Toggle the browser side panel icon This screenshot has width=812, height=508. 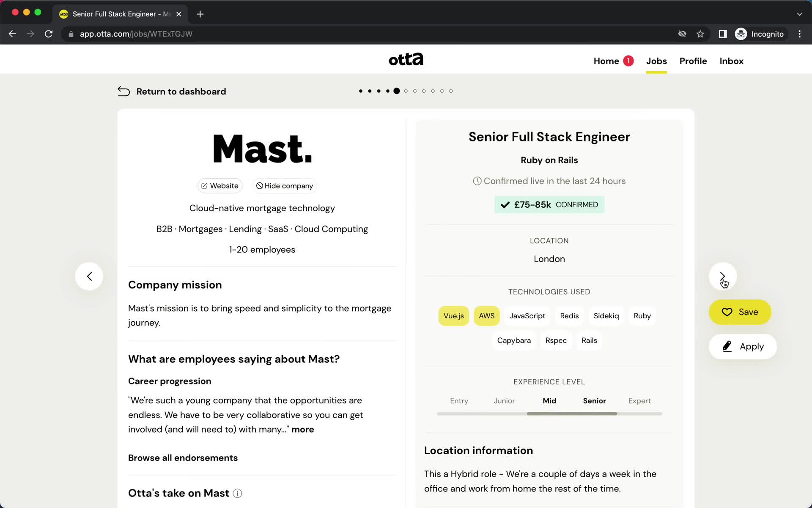pos(723,34)
